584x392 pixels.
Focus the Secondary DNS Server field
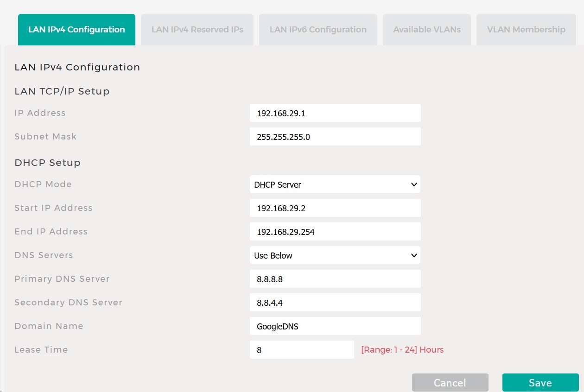335,303
